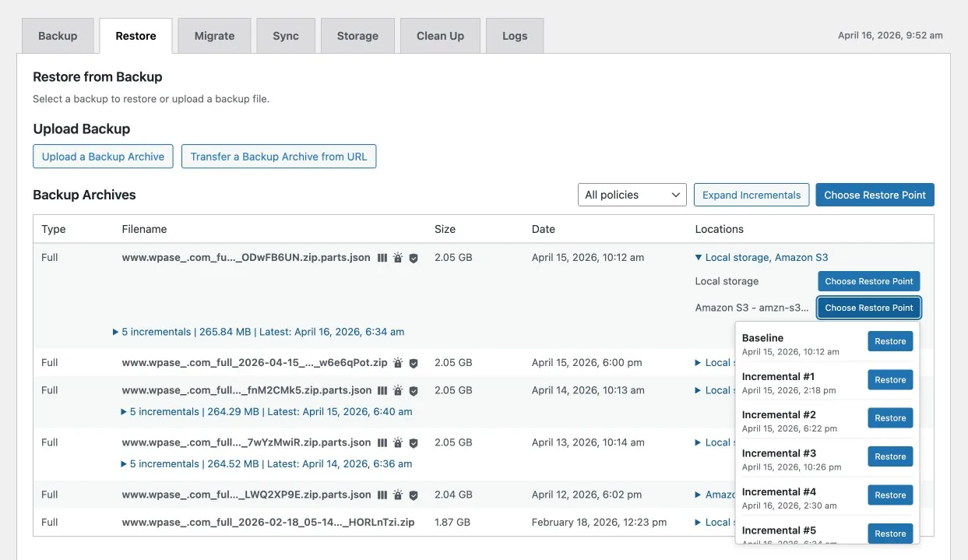Click Transfer a Backup Archive from URL

[x=279, y=157]
